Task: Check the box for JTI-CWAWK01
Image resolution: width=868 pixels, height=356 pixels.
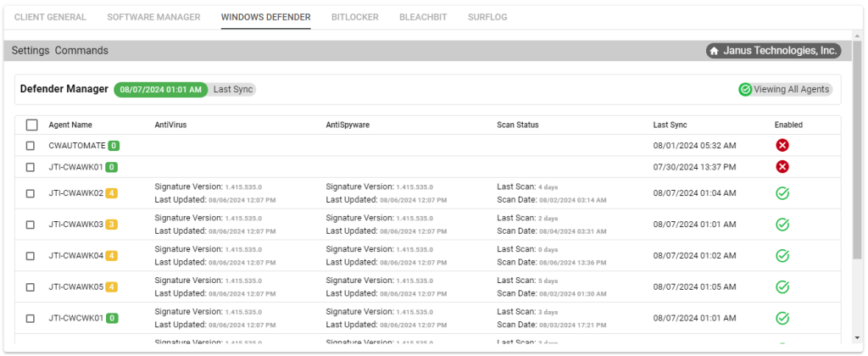Action: (x=31, y=167)
